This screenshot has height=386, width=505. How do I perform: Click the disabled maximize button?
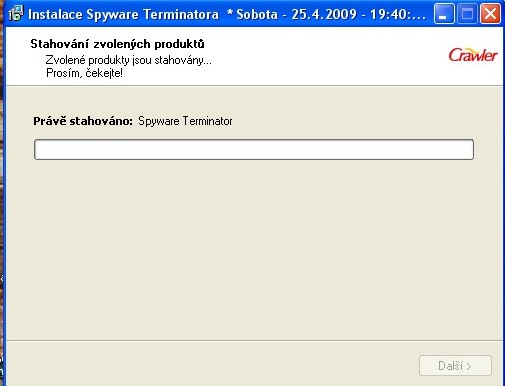(x=467, y=14)
